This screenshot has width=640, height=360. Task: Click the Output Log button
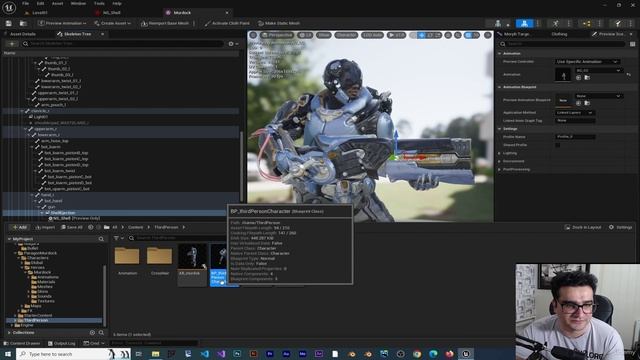click(x=62, y=343)
